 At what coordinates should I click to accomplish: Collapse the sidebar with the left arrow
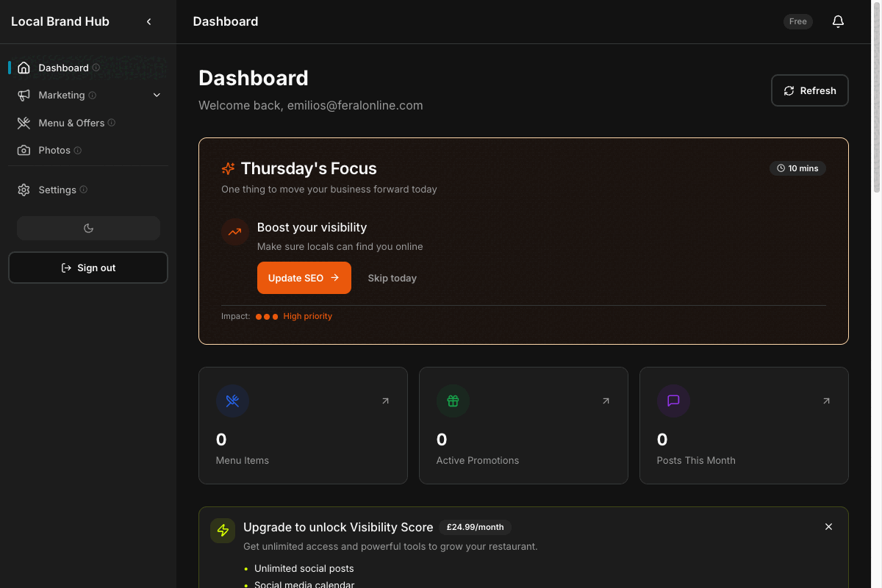pyautogui.click(x=148, y=21)
